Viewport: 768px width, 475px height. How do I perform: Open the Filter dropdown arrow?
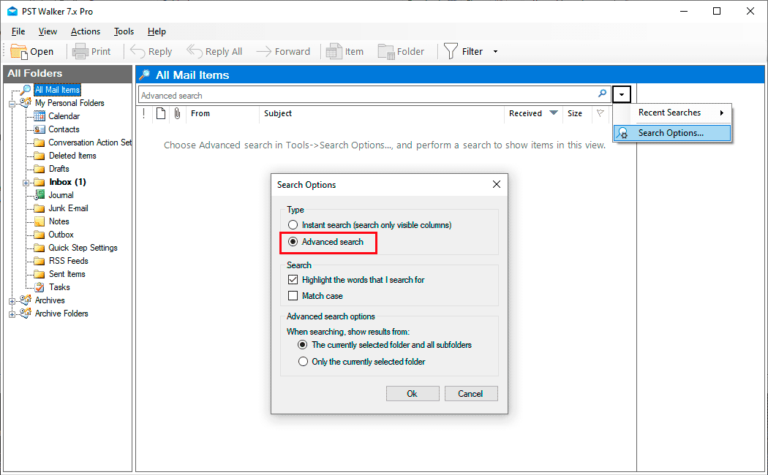(495, 51)
